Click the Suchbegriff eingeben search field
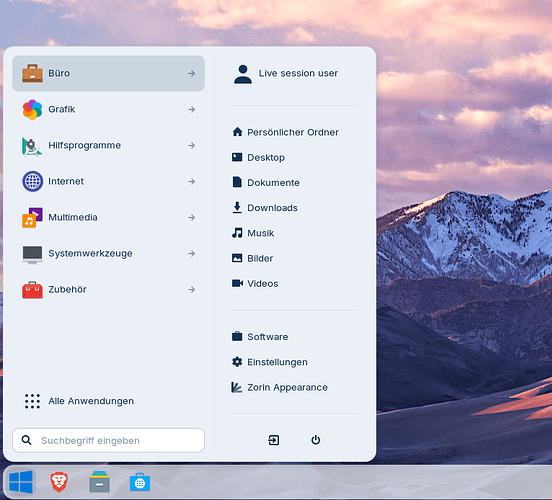The width and height of the screenshot is (552, 500). click(x=108, y=440)
